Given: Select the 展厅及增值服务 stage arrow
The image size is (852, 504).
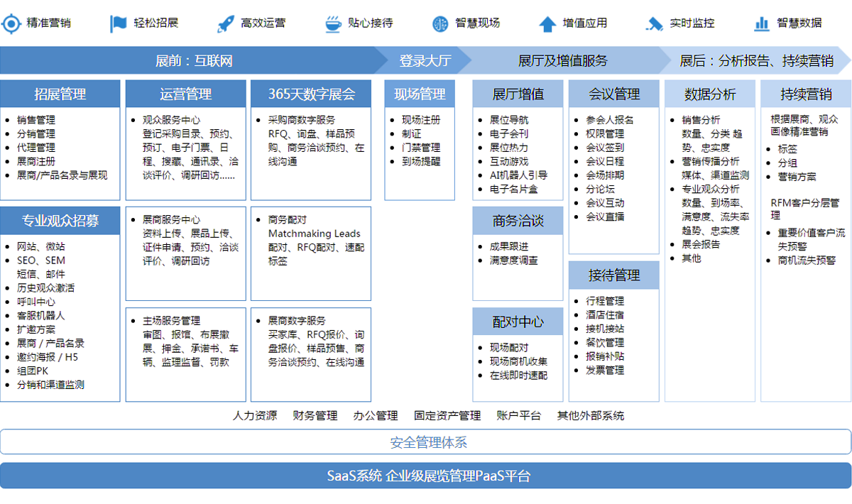Looking at the screenshot, I should tap(563, 60).
